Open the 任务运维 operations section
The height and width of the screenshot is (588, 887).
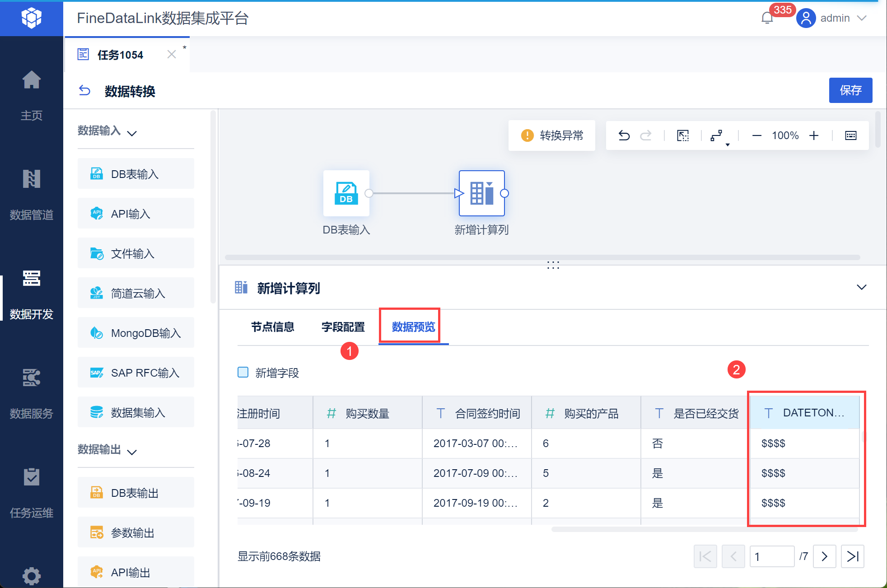click(31, 493)
